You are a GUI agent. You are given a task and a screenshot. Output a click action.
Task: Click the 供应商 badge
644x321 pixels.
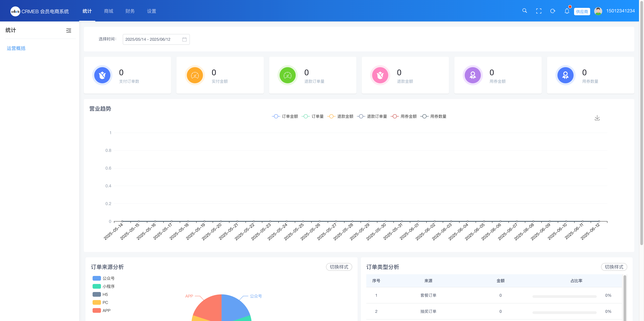tap(582, 12)
